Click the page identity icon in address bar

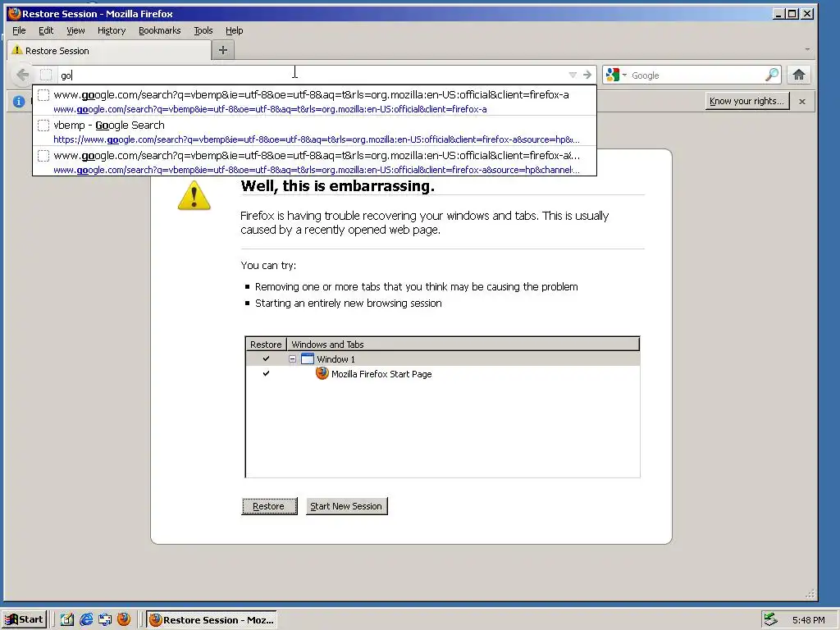point(46,75)
